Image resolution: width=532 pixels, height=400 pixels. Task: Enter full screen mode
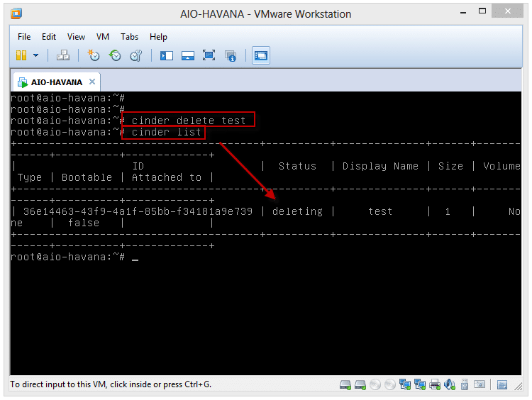(209, 55)
